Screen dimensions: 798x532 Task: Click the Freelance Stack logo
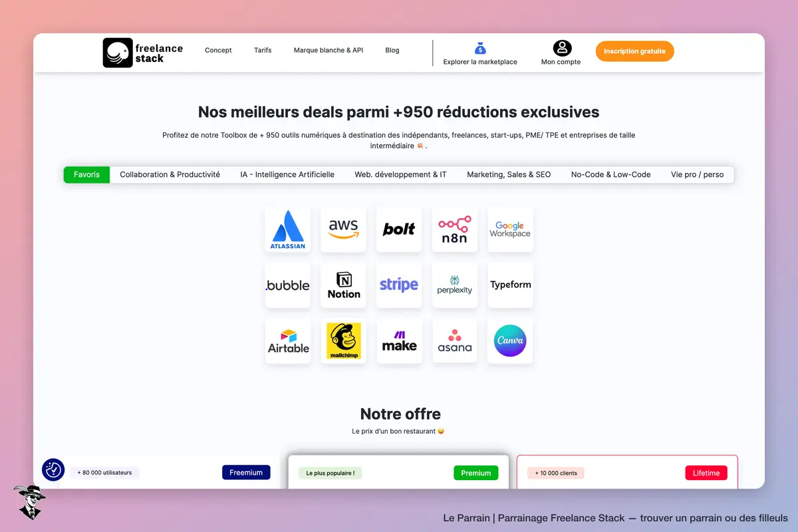(142, 53)
